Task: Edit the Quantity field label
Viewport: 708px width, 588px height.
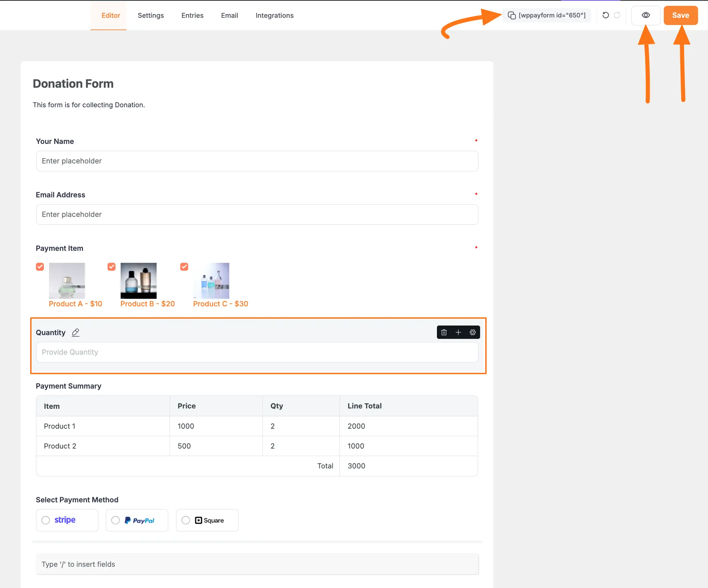Action: pos(75,332)
